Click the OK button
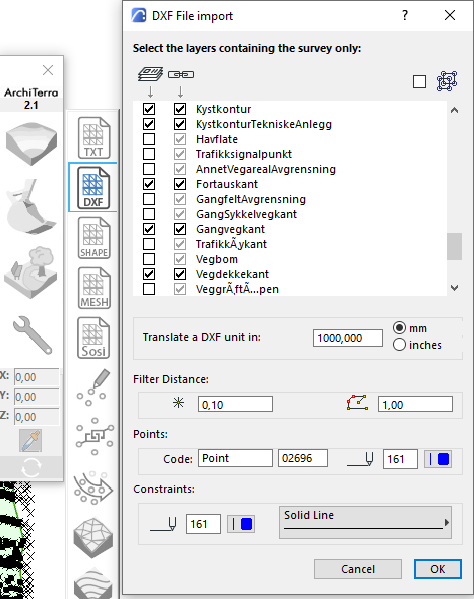The image size is (474, 599). pyautogui.click(x=438, y=569)
